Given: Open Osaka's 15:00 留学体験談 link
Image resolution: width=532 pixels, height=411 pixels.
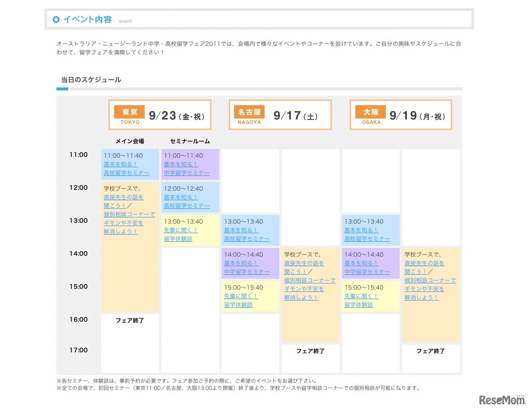Looking at the screenshot, I should (x=358, y=304).
